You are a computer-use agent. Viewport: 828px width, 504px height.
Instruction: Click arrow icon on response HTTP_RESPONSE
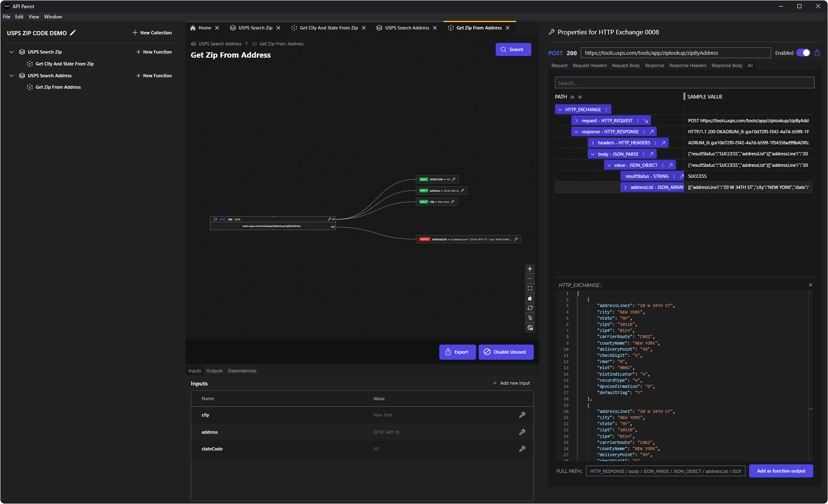(x=652, y=132)
